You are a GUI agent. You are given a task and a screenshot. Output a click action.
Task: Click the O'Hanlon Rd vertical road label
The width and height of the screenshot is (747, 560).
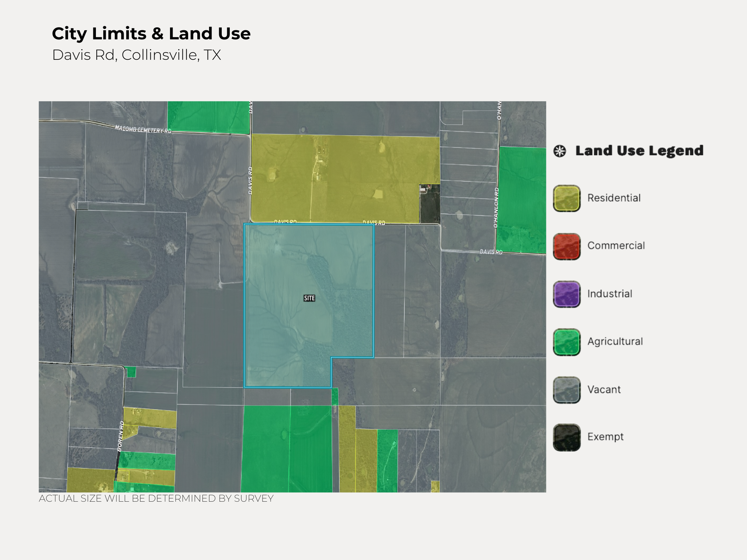496,208
